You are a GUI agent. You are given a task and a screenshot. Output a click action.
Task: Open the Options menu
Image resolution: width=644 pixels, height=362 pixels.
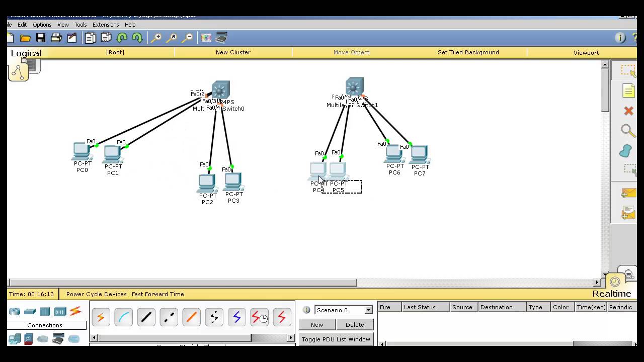(x=42, y=25)
